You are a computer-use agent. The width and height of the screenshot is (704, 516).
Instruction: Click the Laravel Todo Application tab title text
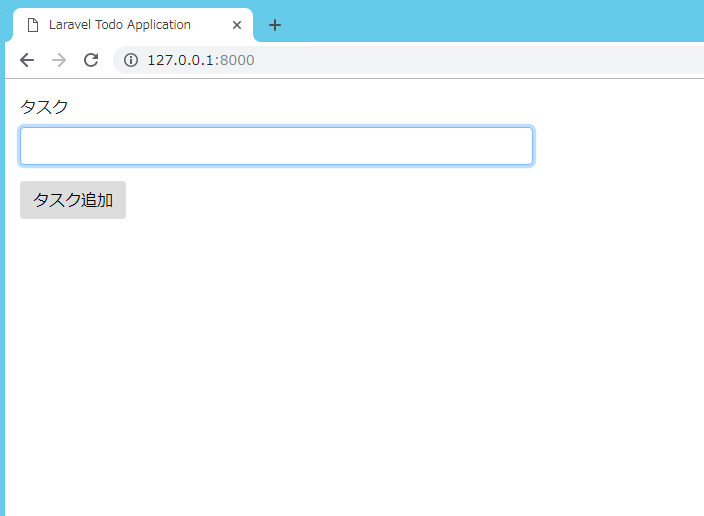[x=119, y=25]
